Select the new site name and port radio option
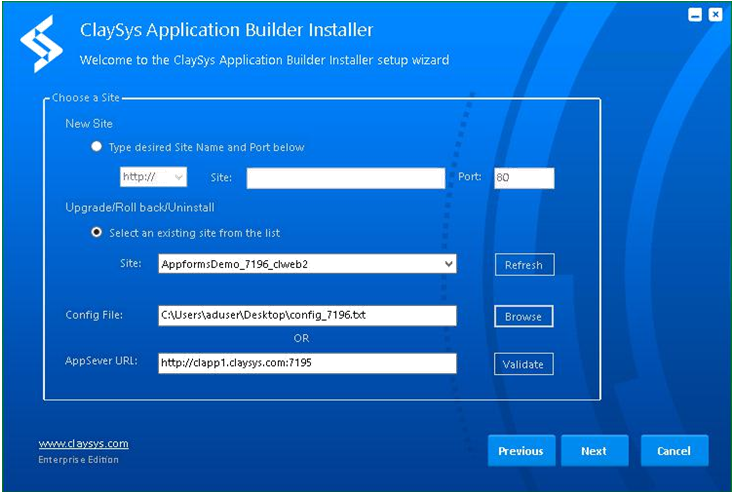 (x=96, y=147)
